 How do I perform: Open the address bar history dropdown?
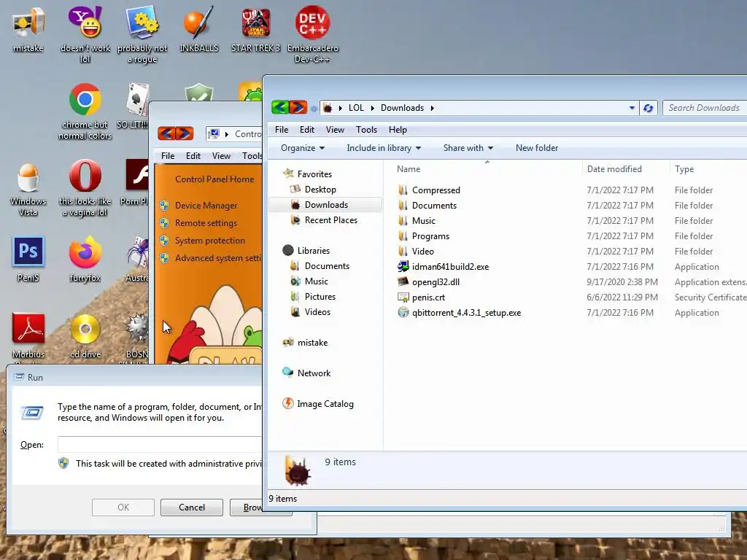pyautogui.click(x=632, y=108)
